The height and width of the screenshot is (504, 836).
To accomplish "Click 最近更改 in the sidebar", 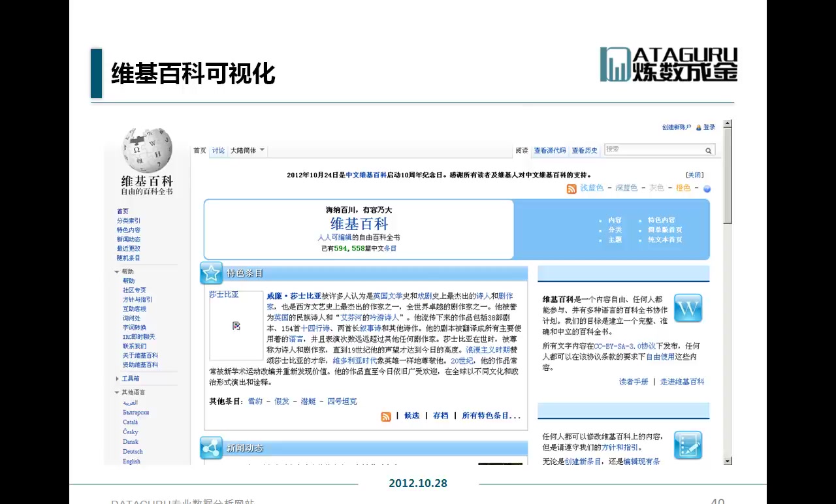I will [129, 249].
